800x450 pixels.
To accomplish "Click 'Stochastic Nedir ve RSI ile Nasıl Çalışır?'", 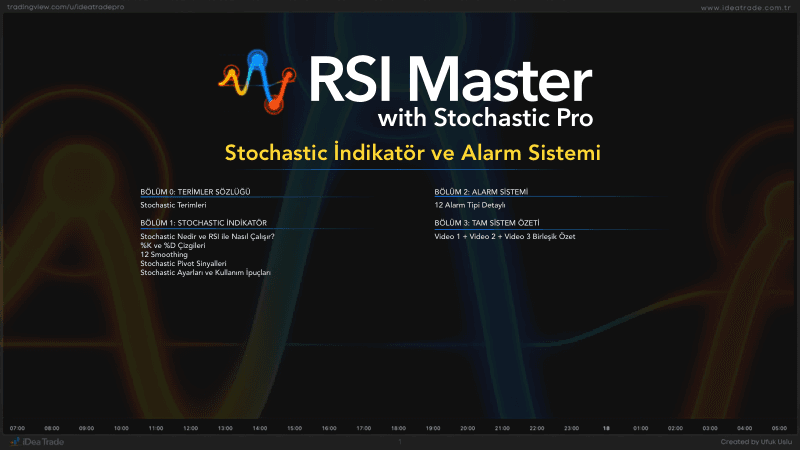I will pos(207,236).
